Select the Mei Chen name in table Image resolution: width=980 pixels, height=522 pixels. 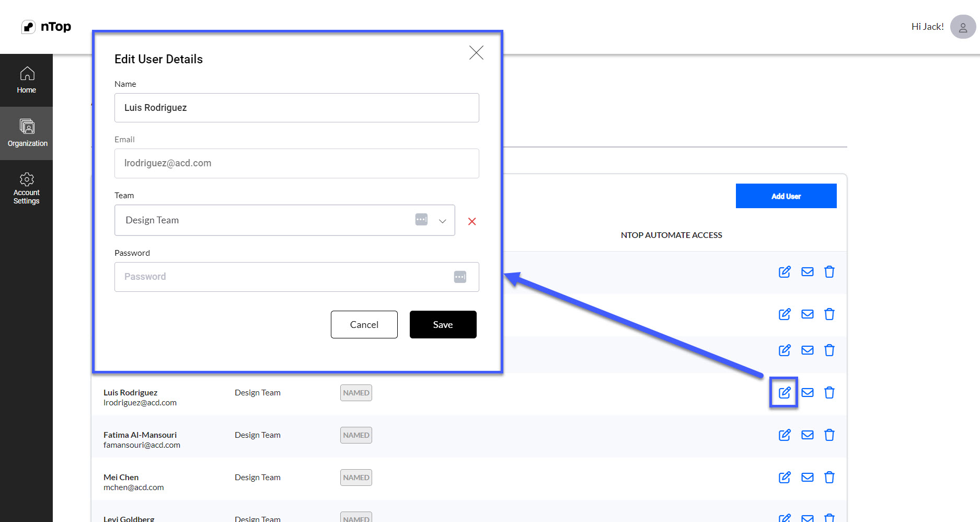click(121, 477)
